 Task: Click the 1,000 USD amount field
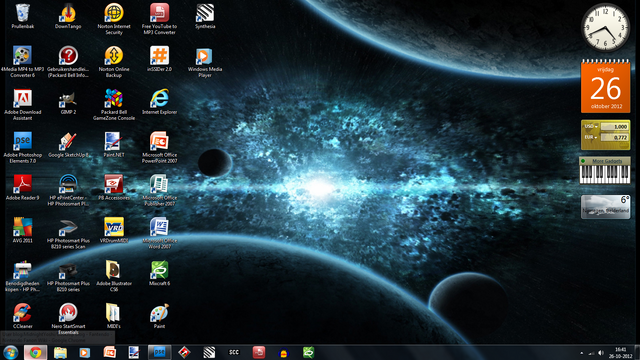click(615, 127)
